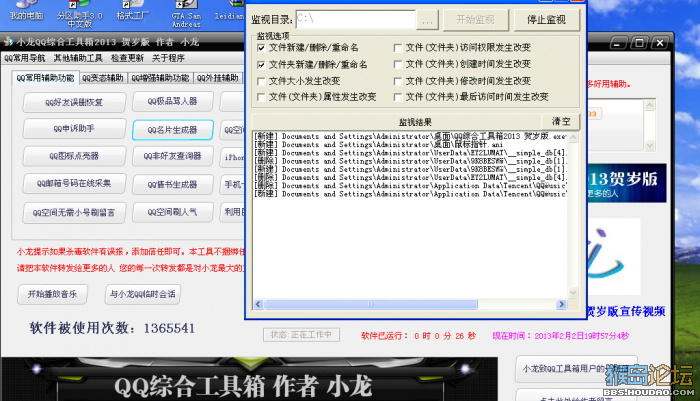
Task: Tick 文件(文件夹)最后访问时间发生改变 checkbox
Action: coord(398,97)
